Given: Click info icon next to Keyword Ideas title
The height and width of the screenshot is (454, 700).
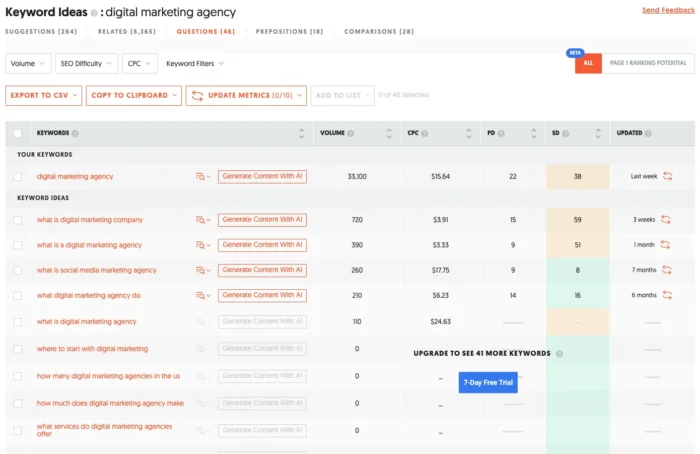Looking at the screenshot, I should tap(94, 13).
